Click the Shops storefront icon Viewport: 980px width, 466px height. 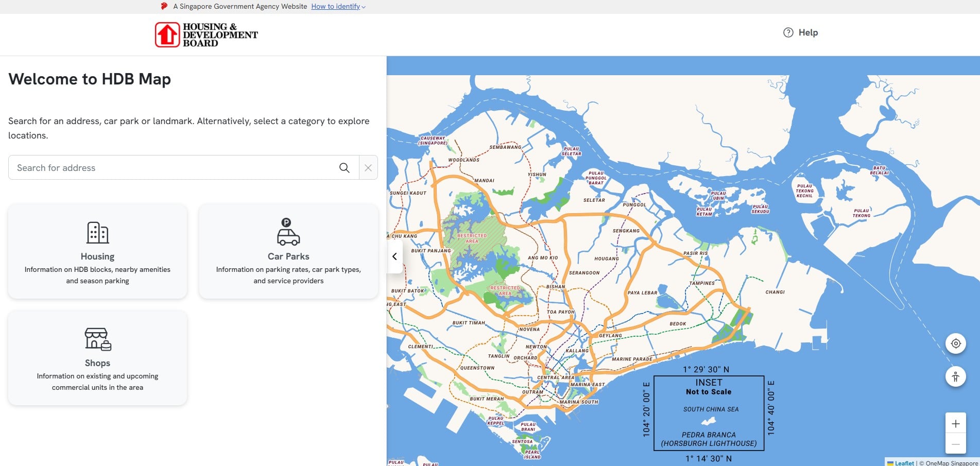[98, 339]
